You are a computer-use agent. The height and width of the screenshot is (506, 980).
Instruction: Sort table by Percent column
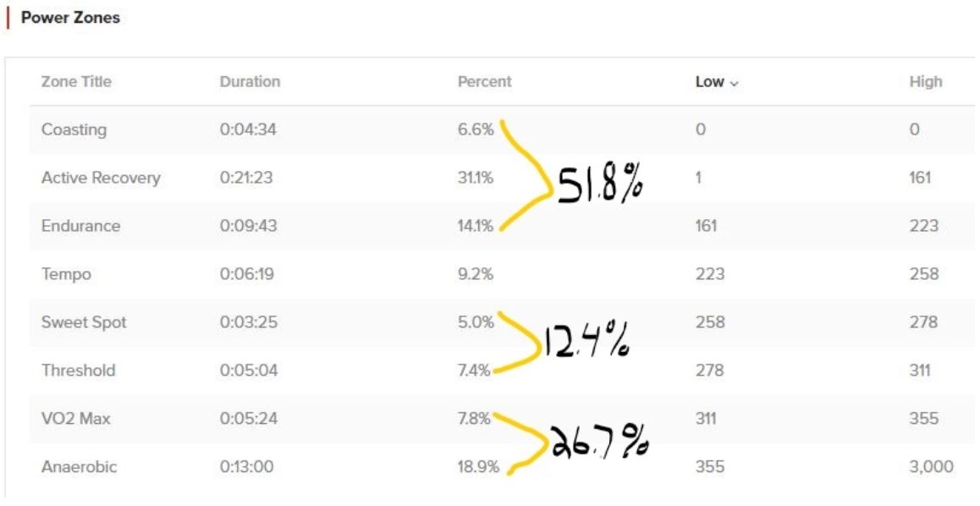pos(484,82)
